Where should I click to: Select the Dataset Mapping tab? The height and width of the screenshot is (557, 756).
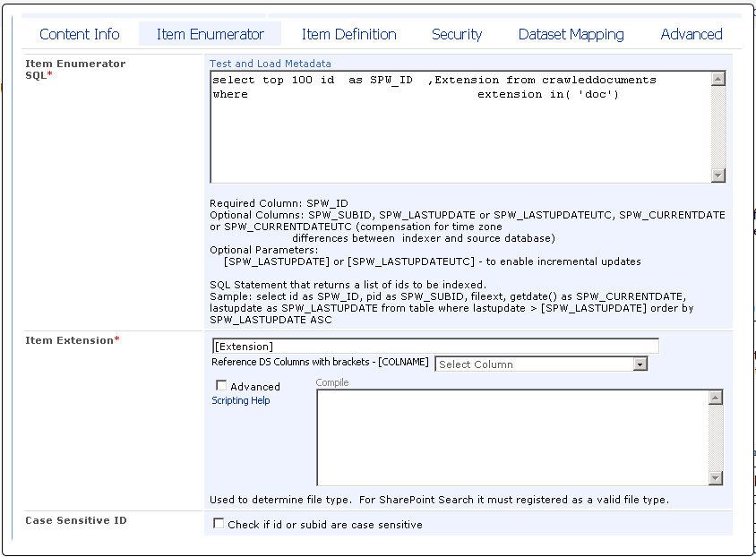(x=571, y=34)
